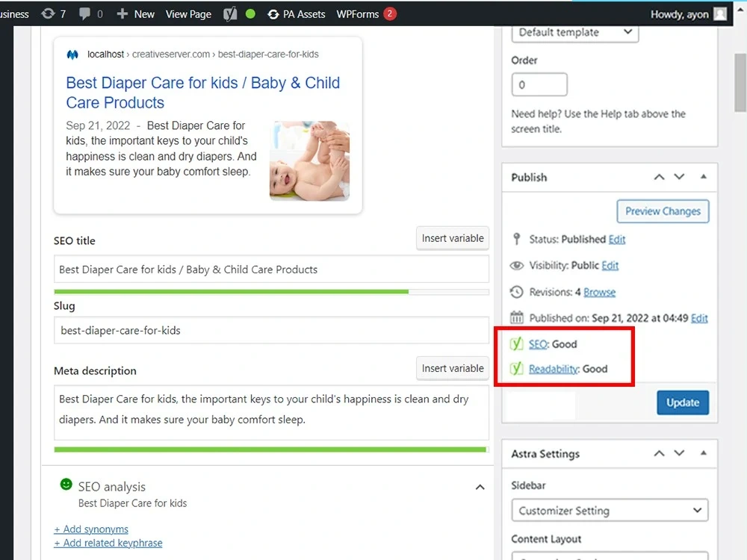Click the green smiley SEO analysis icon
The image size is (747, 560).
tap(66, 485)
